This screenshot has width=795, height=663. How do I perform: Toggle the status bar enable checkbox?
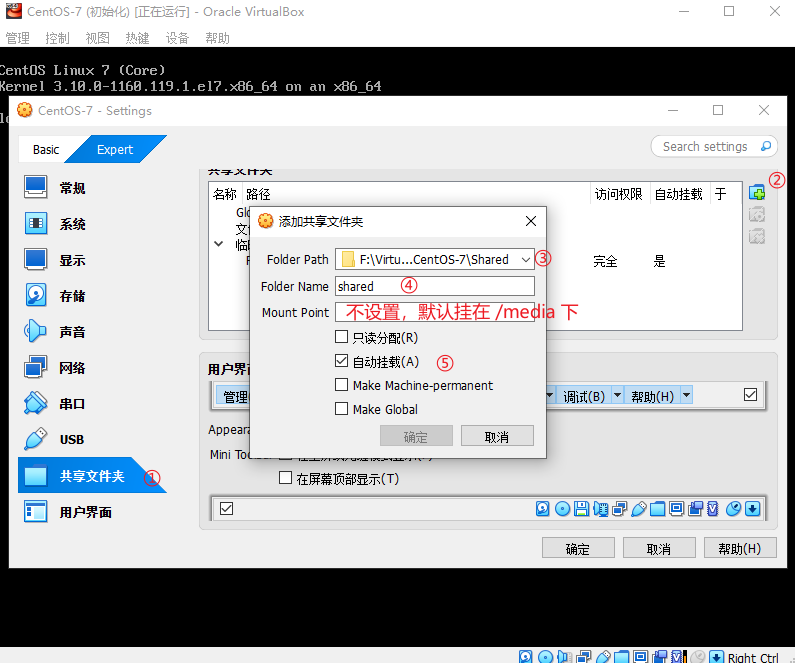227,508
